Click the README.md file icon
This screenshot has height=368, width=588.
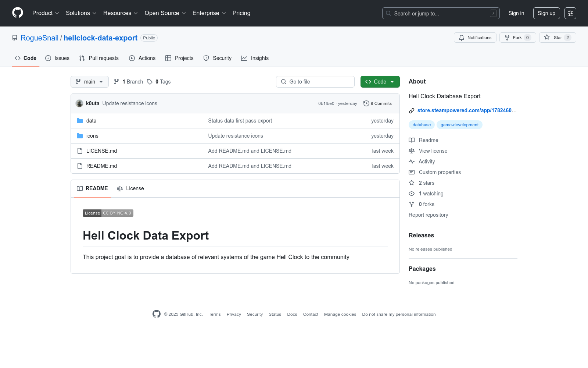point(80,166)
